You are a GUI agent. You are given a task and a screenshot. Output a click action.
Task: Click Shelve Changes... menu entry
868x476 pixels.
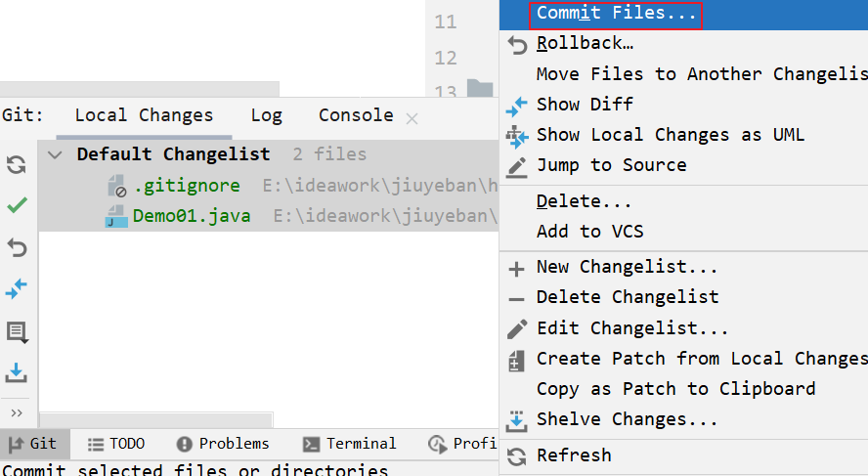pos(627,419)
